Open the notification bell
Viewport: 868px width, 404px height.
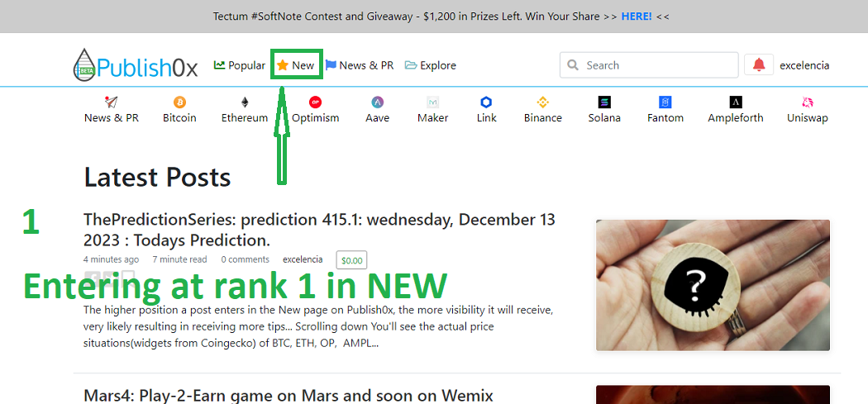(x=759, y=64)
